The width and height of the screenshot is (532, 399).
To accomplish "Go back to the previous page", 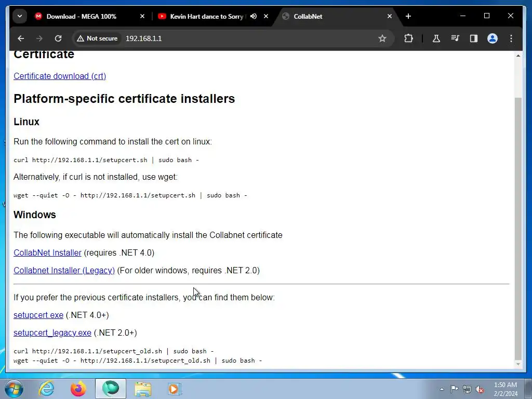I will [21, 38].
